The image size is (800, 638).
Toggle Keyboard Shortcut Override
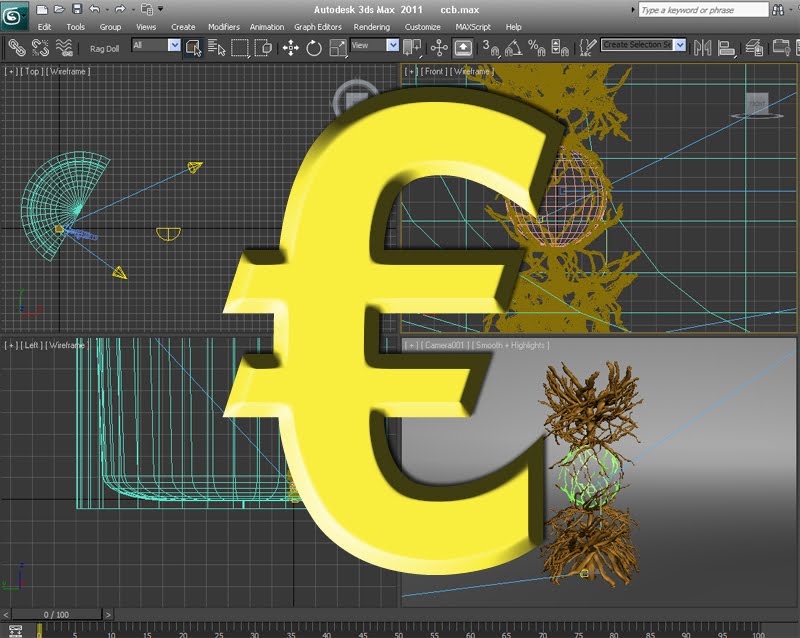463,48
